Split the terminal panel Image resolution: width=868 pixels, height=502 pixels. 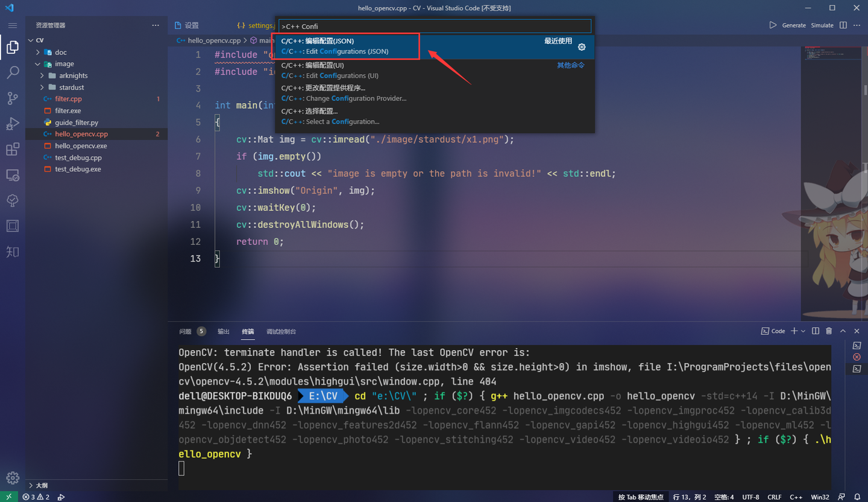coord(815,331)
